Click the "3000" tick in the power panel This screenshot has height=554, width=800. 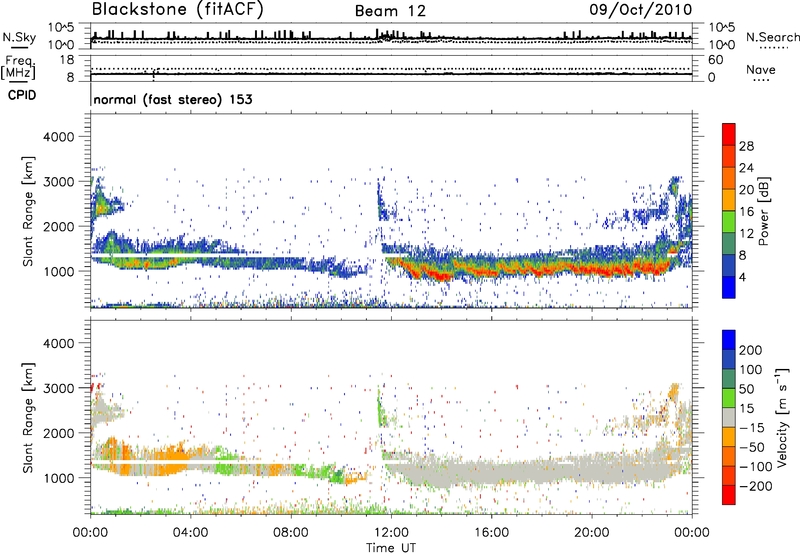click(x=58, y=182)
